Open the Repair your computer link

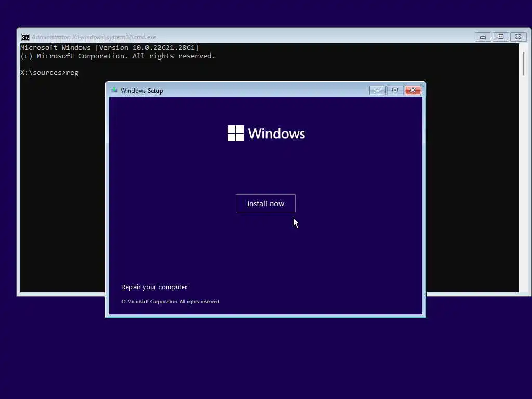154,287
